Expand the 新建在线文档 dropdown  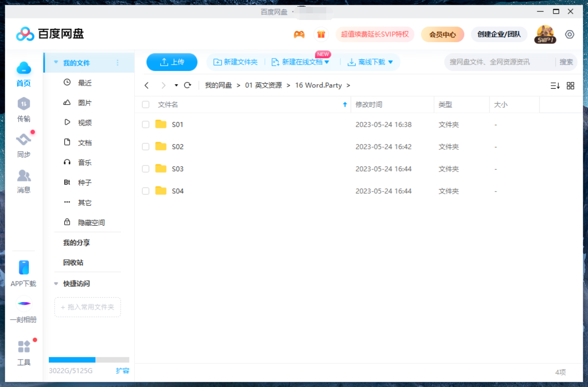coord(327,62)
